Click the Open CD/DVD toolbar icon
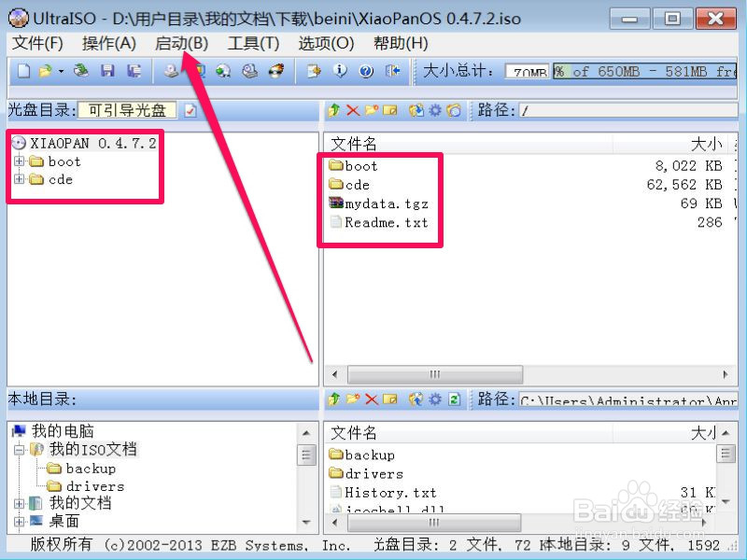 click(x=81, y=72)
